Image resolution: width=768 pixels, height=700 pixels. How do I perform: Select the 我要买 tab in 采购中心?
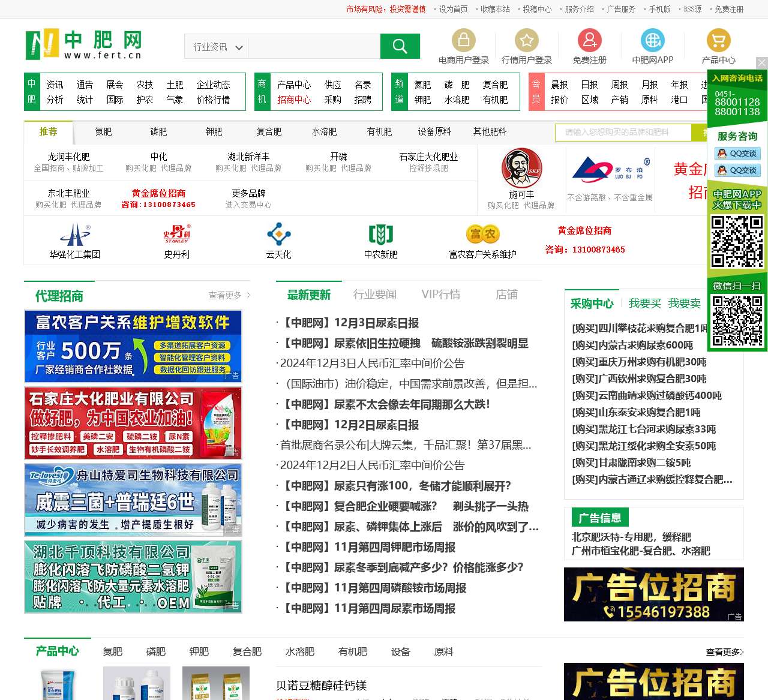click(x=645, y=304)
